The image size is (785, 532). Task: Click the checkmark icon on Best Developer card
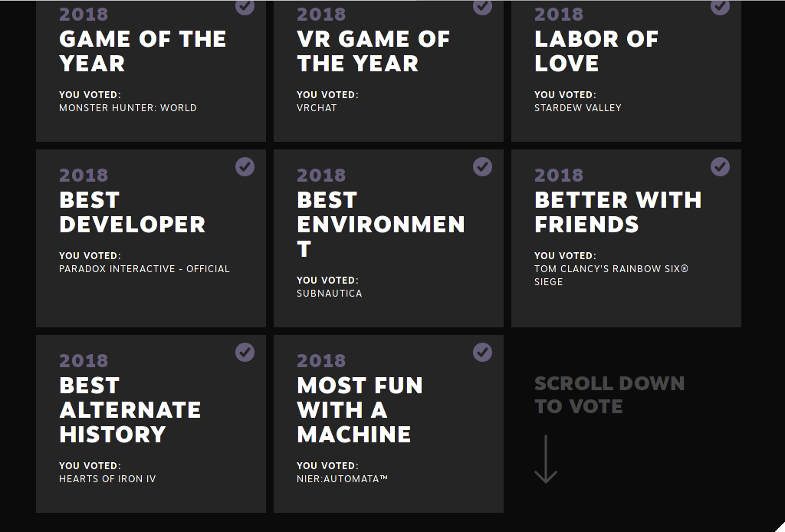(245, 166)
